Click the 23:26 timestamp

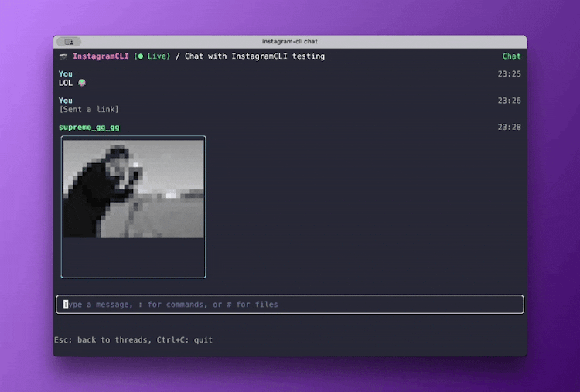click(509, 101)
